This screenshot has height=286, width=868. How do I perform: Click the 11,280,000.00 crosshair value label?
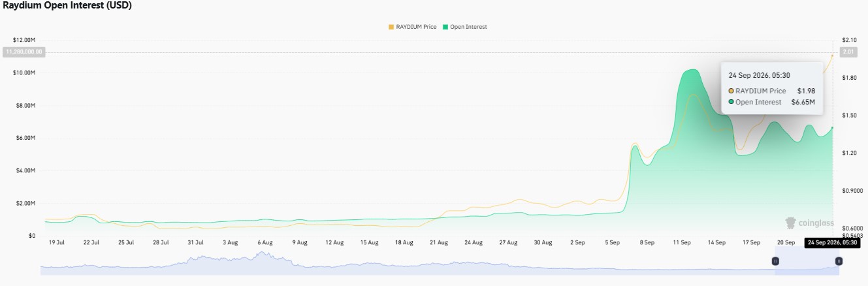pyautogui.click(x=24, y=52)
